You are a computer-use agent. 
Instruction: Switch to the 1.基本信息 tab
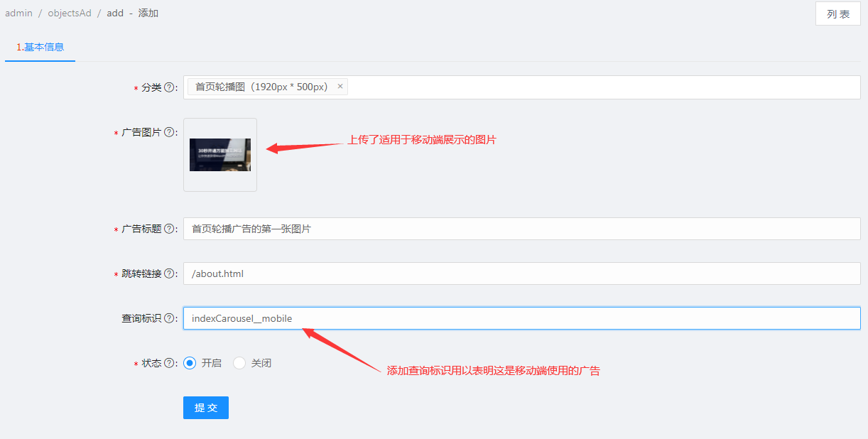[x=40, y=47]
